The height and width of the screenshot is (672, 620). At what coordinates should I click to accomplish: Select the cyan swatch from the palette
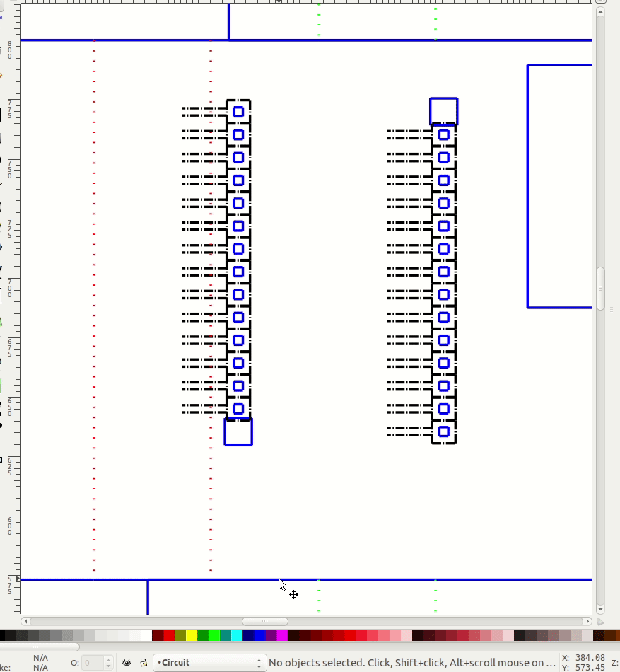point(237,635)
